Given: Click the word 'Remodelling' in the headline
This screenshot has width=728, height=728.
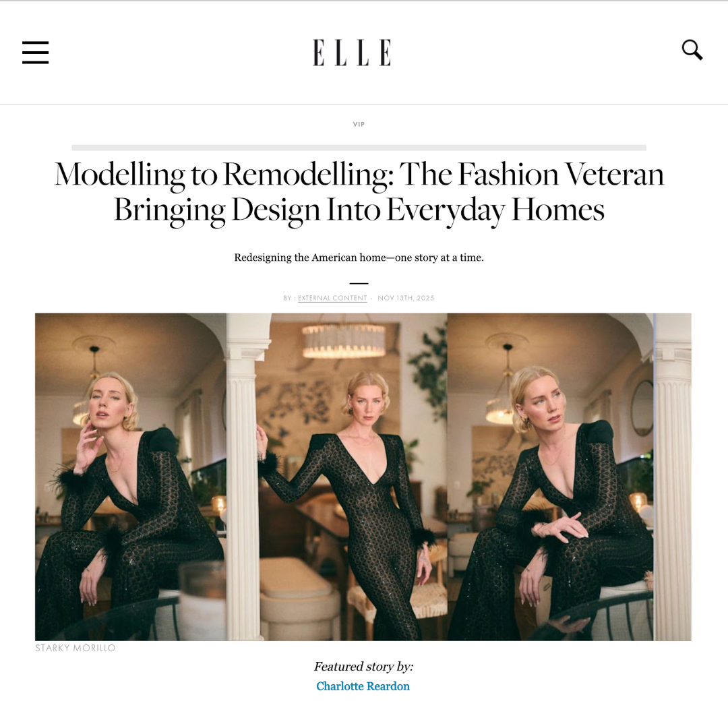Looking at the screenshot, I should [x=305, y=175].
